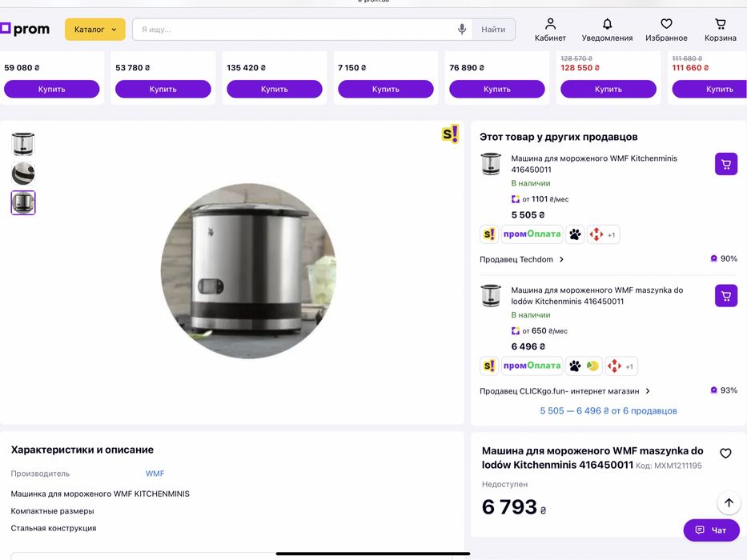Click installment icon next to 'от 650 ₴/мес'

pyautogui.click(x=516, y=331)
